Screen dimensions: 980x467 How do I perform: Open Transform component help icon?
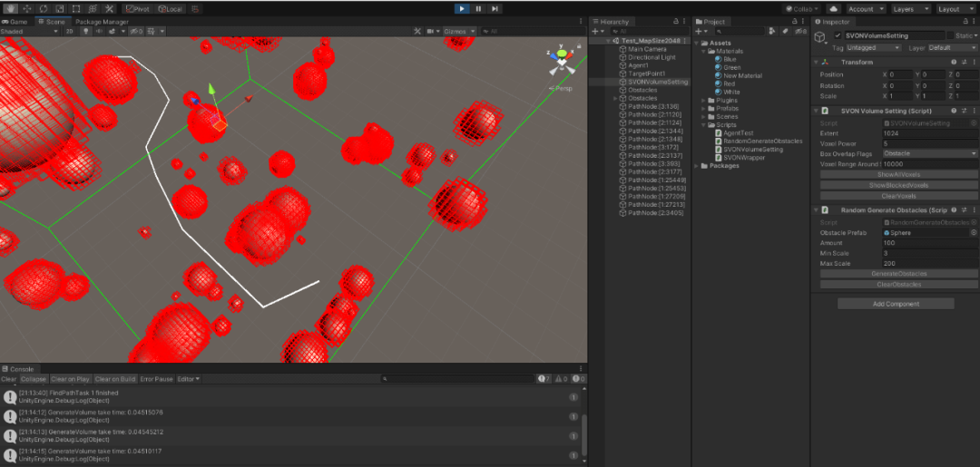click(x=954, y=62)
